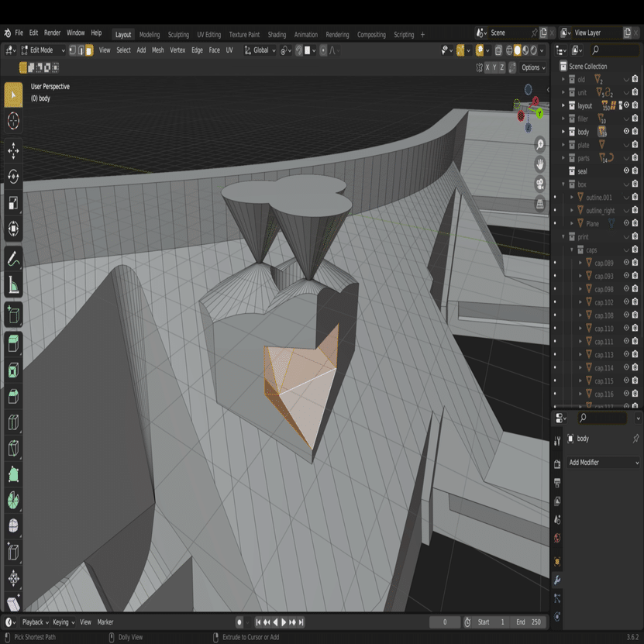644x644 pixels.
Task: Click the viewport Zoom magnifier icon
Action: [x=539, y=144]
